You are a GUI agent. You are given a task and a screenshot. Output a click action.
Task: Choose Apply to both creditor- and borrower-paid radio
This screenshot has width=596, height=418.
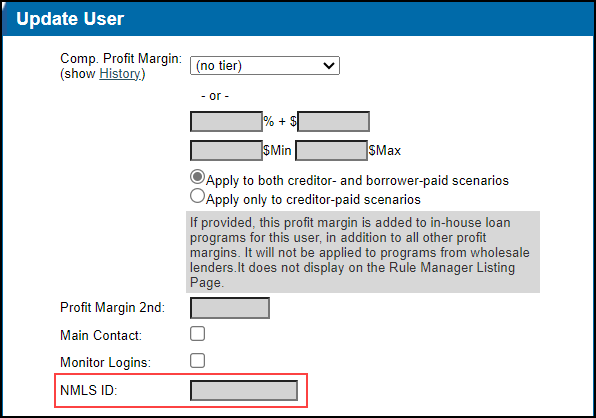(197, 177)
